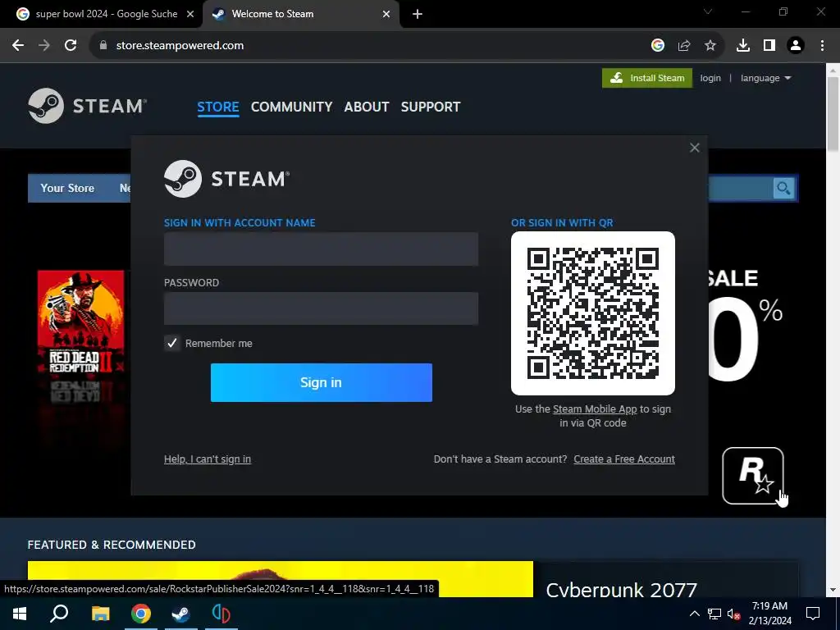Open the Chrome downloads icon

click(743, 46)
